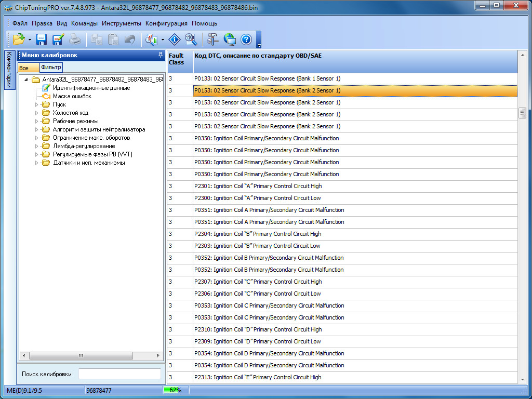
Task: Click the tree's horizontal scrollbar thumb
Action: point(81,356)
